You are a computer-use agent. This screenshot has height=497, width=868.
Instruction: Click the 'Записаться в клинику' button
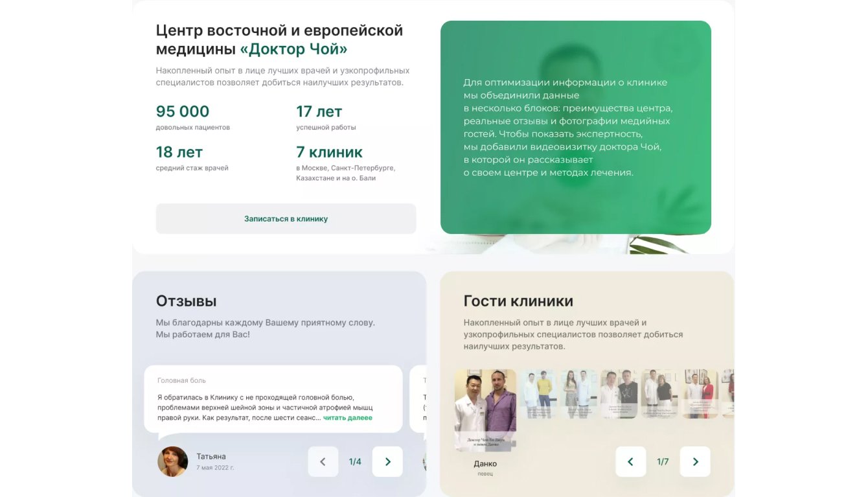point(286,218)
